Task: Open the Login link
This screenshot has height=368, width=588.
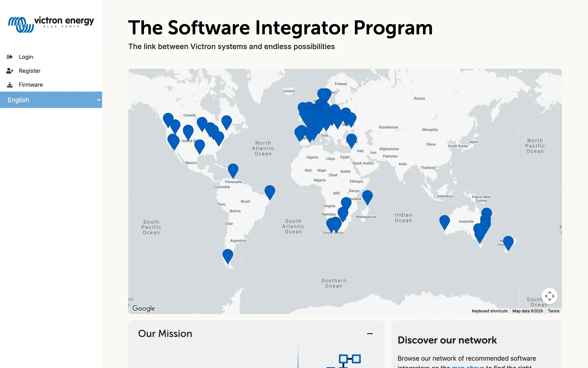Action: [26, 57]
